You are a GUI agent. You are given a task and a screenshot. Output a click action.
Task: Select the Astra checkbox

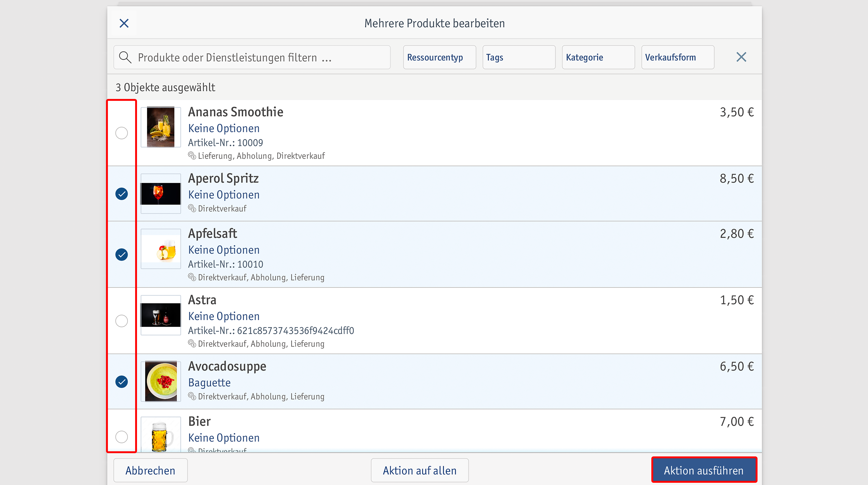pos(122,321)
